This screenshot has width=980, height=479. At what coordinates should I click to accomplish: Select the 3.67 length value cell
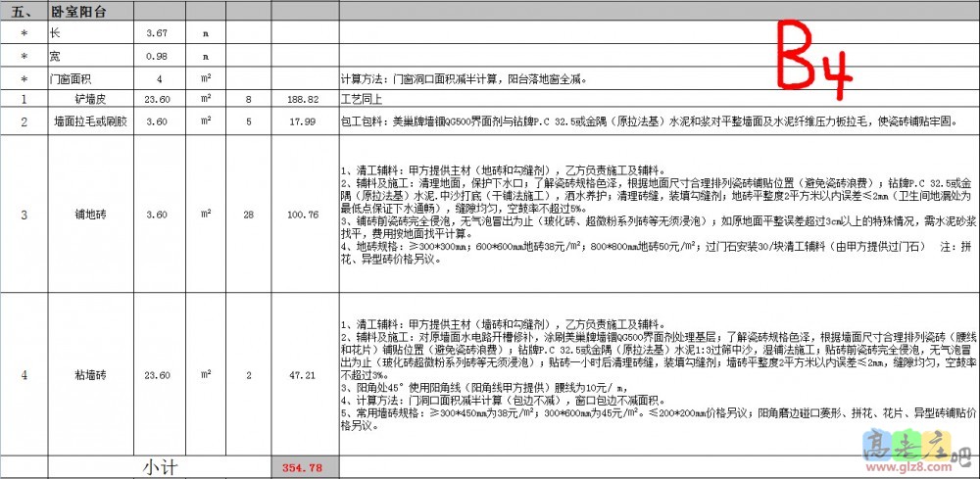(x=157, y=33)
